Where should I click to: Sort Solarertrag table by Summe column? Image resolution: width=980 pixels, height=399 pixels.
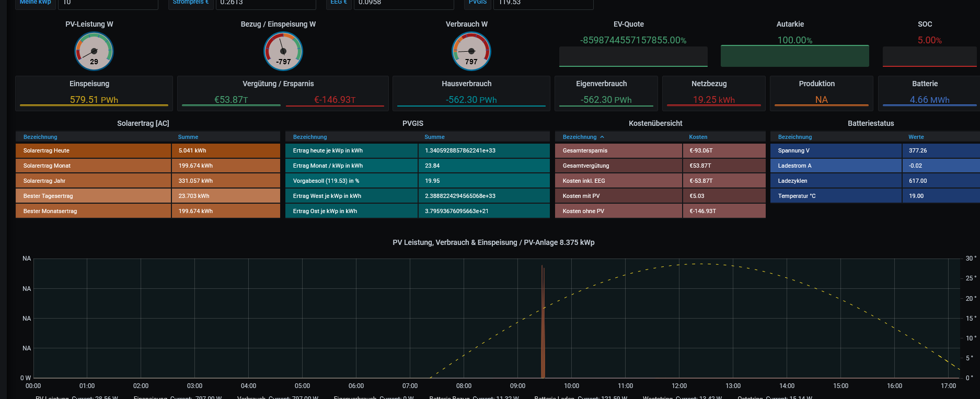click(x=188, y=137)
